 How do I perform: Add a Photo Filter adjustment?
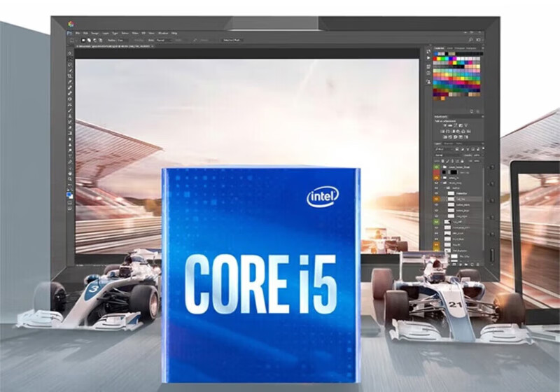tap(458, 132)
